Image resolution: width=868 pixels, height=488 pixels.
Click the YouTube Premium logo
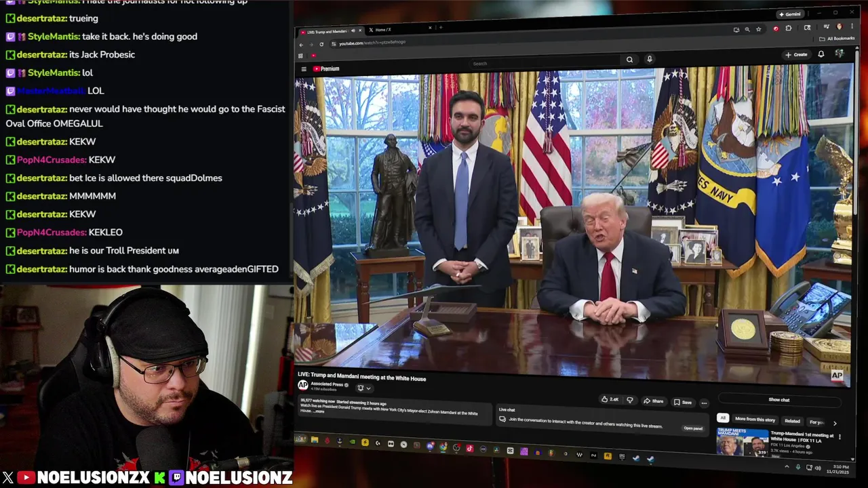point(326,68)
